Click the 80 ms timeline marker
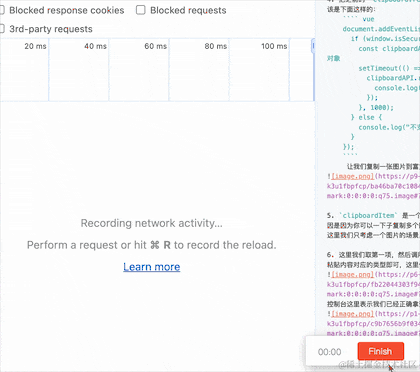 click(x=216, y=46)
